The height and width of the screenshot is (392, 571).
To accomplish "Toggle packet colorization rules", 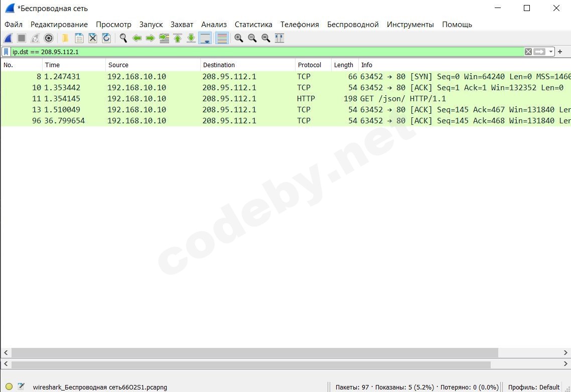I will pos(222,38).
